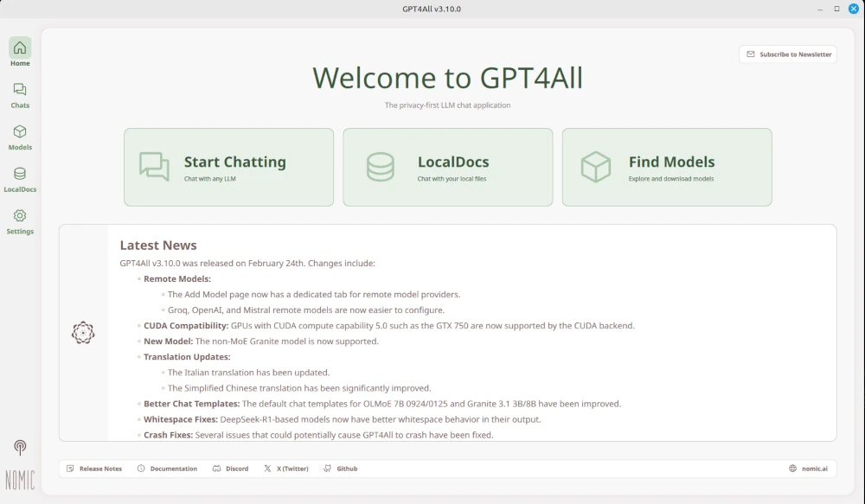Click the 'Remote Models:' news item
The height and width of the screenshot is (504, 865).
(177, 279)
